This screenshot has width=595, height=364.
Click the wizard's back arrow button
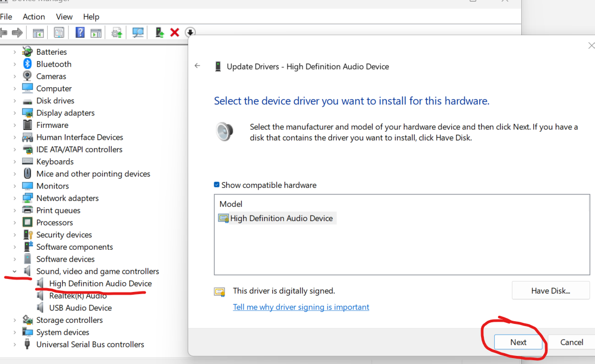click(x=197, y=66)
